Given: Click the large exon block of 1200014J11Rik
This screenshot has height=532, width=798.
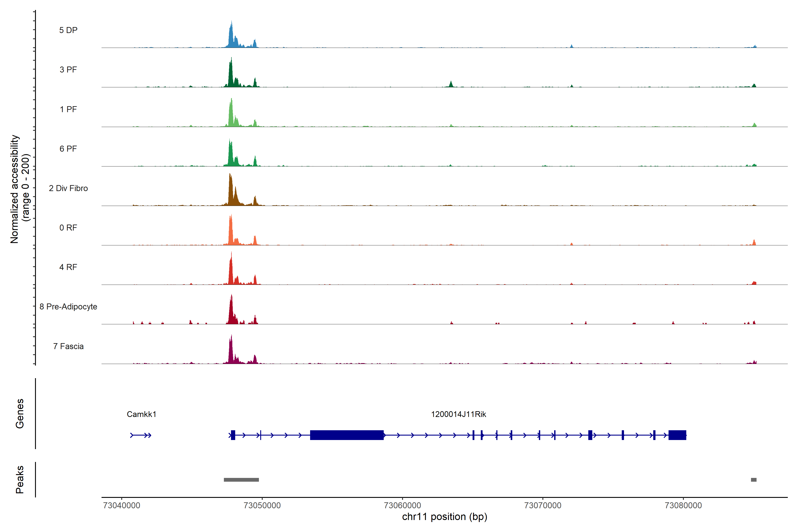Looking at the screenshot, I should click(347, 435).
